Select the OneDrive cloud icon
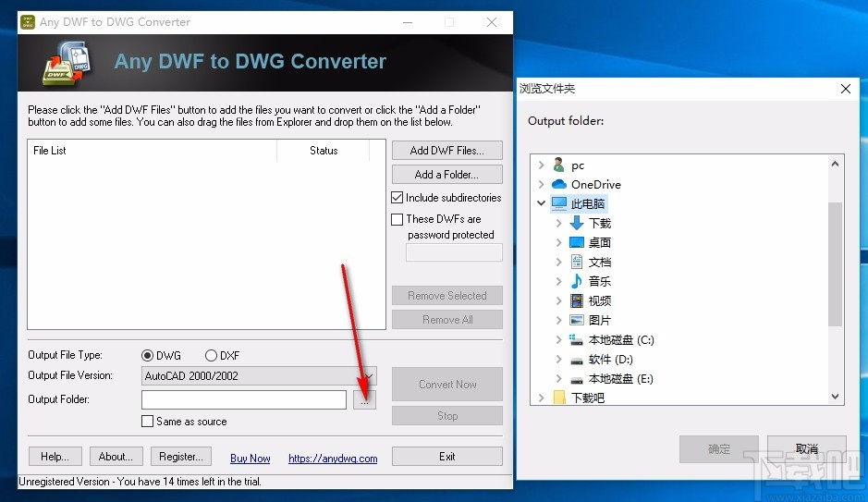Viewport: 868px width, 502px height. [x=559, y=184]
